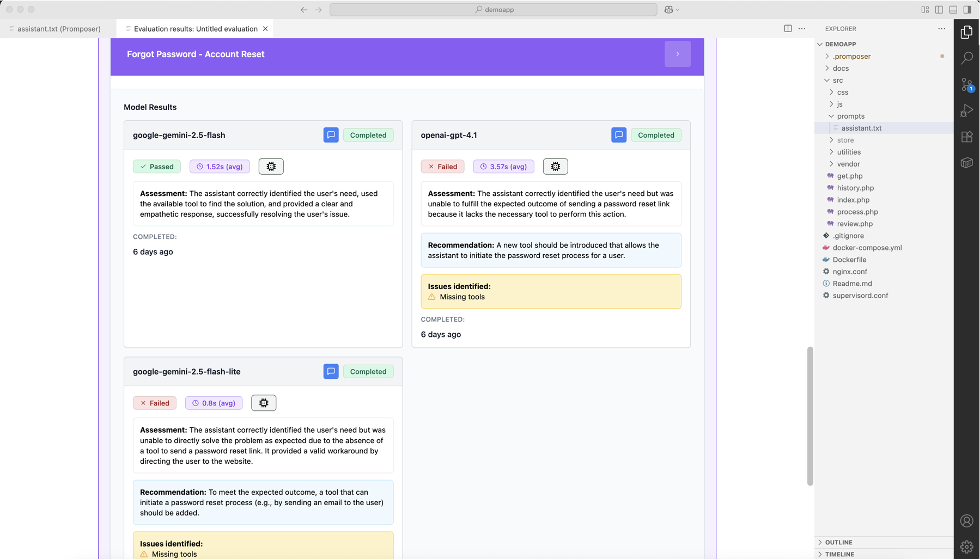
Task: Open model settings chip for openai-gpt-4.1
Action: 555,167
